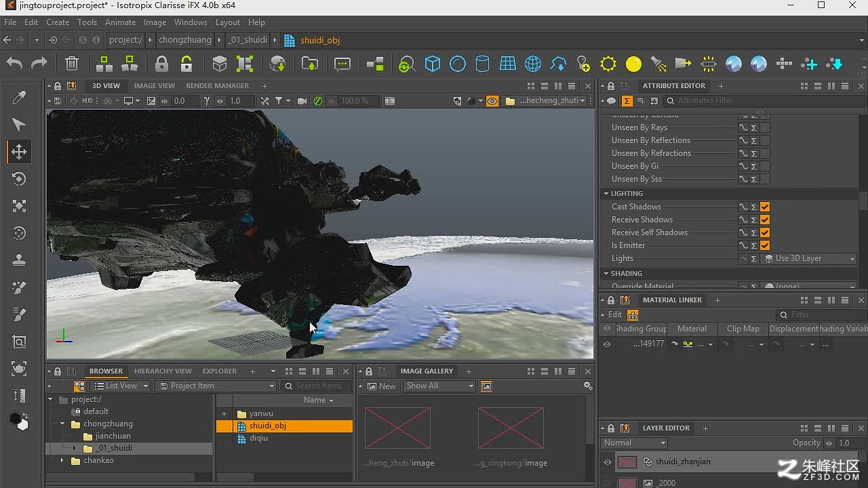Open the Project Item dropdown
Viewport: 868px width, 488px height.
tap(216, 386)
